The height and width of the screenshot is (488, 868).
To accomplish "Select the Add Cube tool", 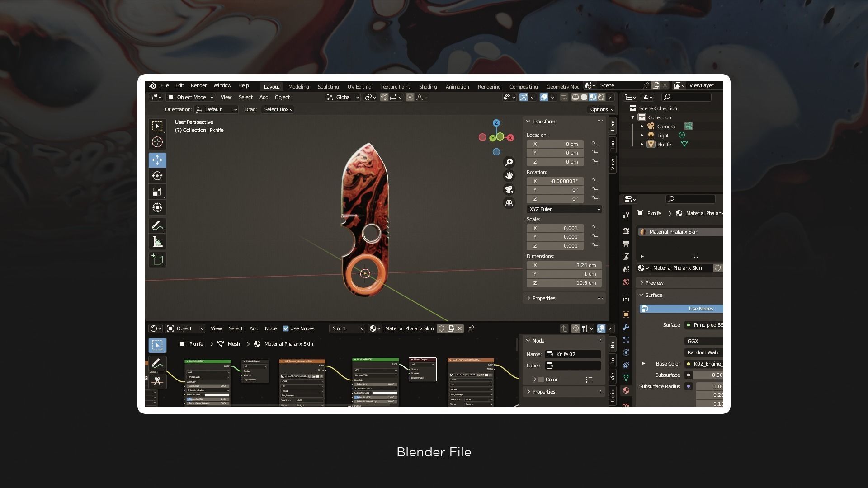I will [157, 259].
